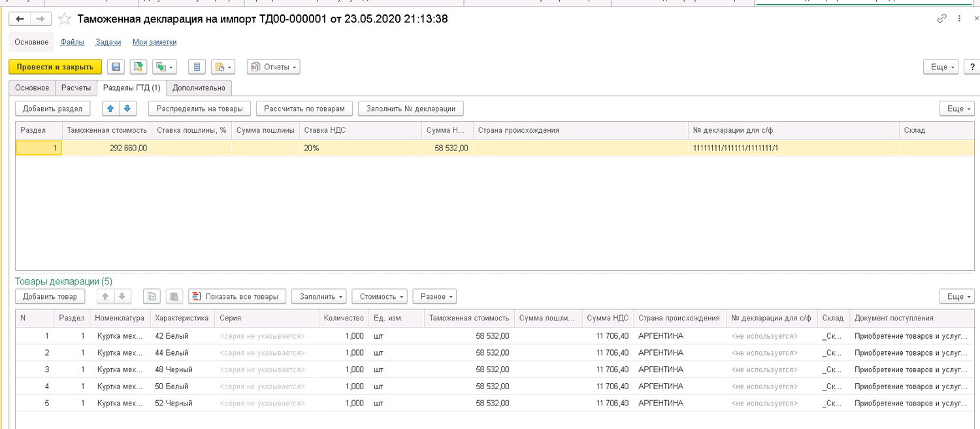Click Провести и закрыть button
This screenshot has width=980, height=429.
pyautogui.click(x=56, y=67)
